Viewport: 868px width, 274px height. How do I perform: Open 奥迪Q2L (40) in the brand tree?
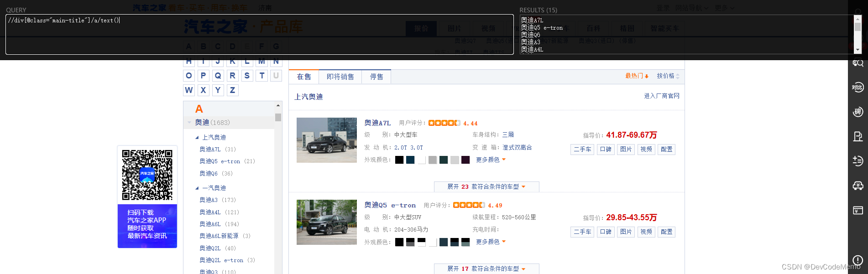pos(218,248)
